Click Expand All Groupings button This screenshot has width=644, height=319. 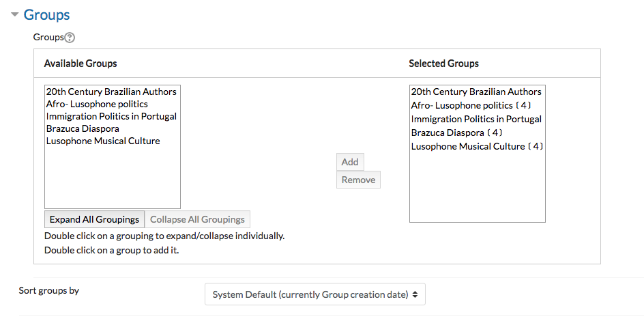point(94,219)
